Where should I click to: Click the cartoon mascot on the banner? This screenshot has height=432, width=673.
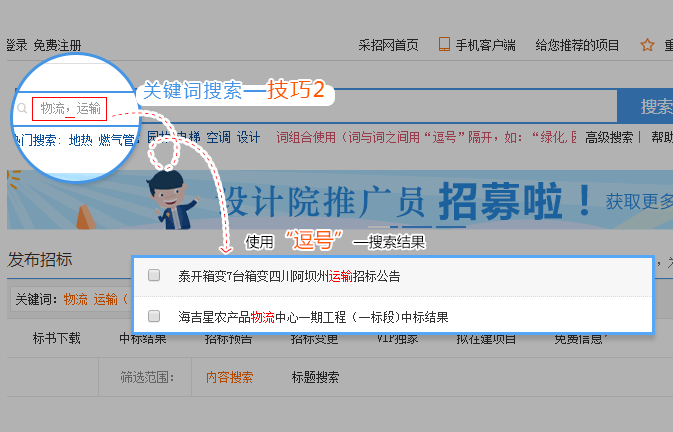click(x=171, y=200)
